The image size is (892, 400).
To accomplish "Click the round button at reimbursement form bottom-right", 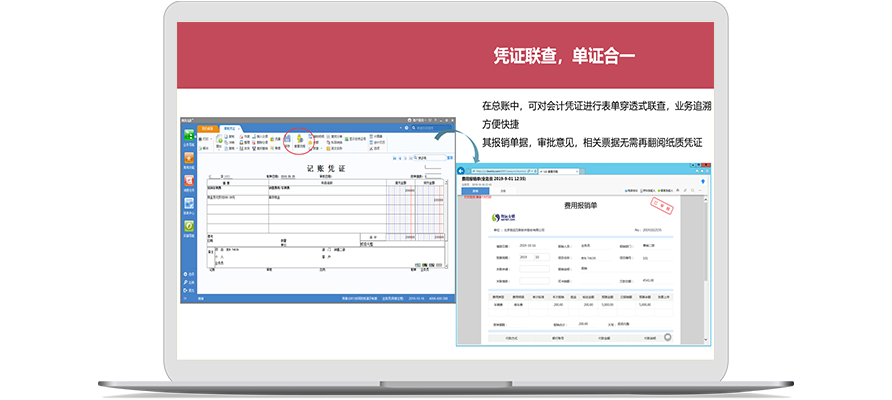I will pos(669,338).
